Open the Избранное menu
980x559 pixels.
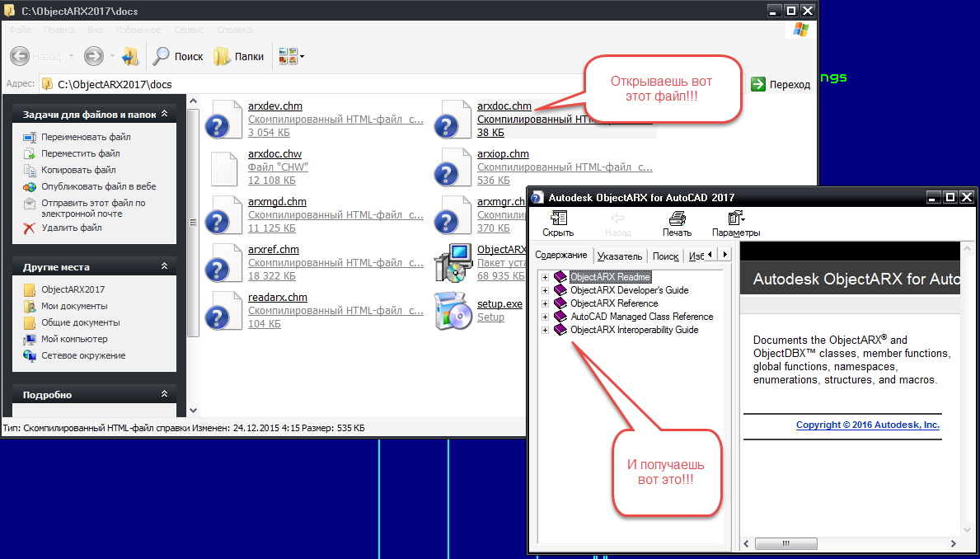(x=138, y=30)
